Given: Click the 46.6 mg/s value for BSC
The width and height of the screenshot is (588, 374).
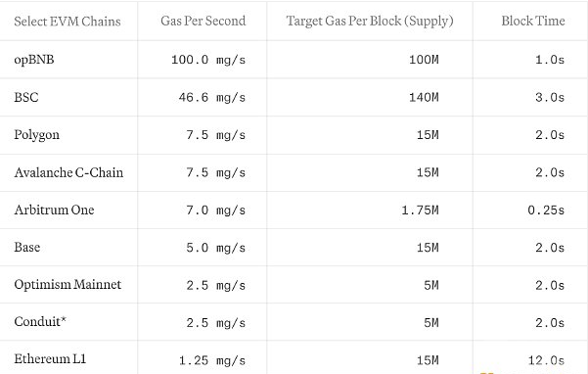Looking at the screenshot, I should (212, 98).
